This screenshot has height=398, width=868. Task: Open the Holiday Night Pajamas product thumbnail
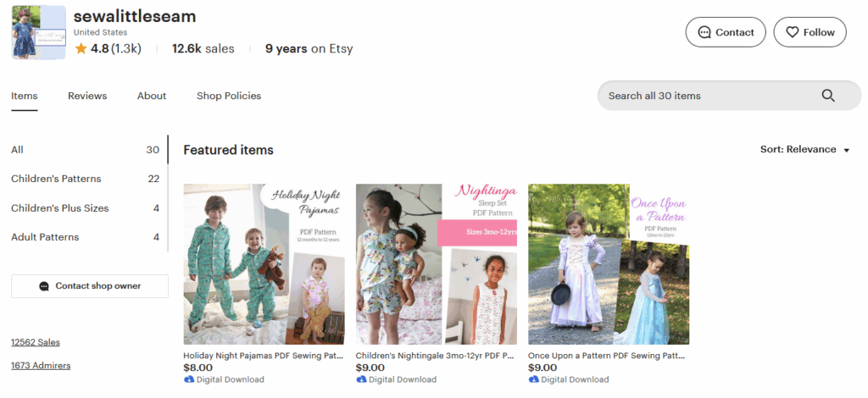(x=264, y=264)
